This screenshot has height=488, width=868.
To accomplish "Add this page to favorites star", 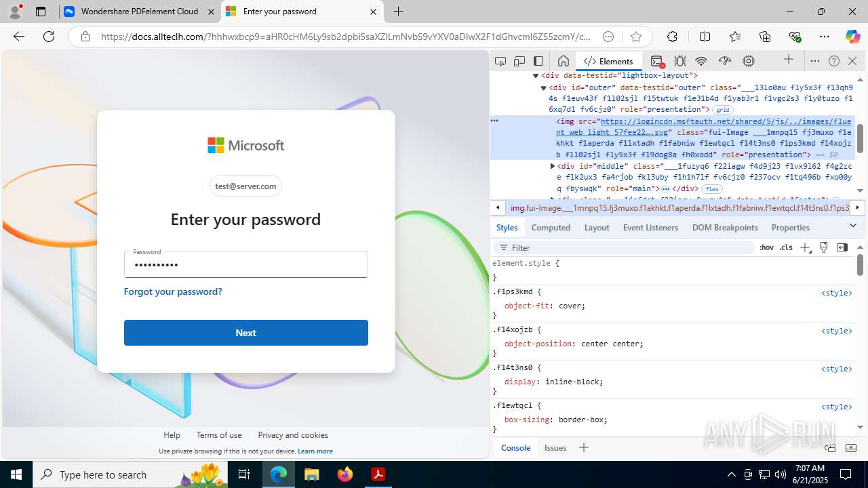I will [x=635, y=37].
